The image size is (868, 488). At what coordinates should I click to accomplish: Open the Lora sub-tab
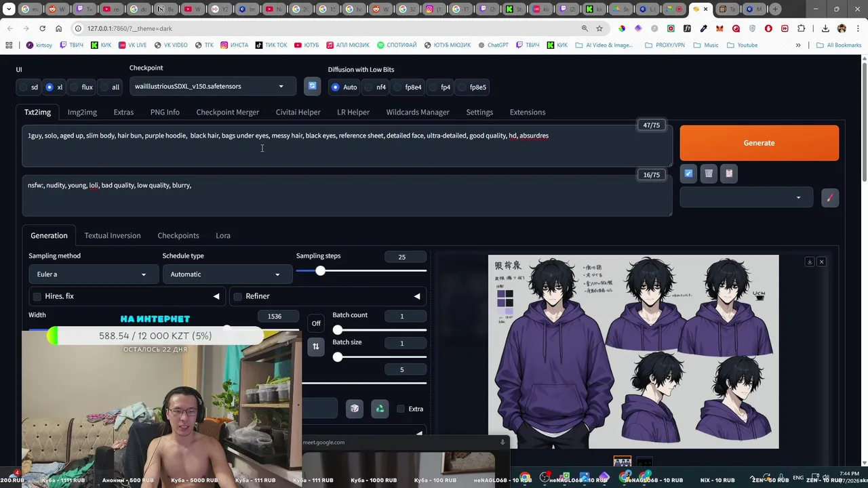223,235
